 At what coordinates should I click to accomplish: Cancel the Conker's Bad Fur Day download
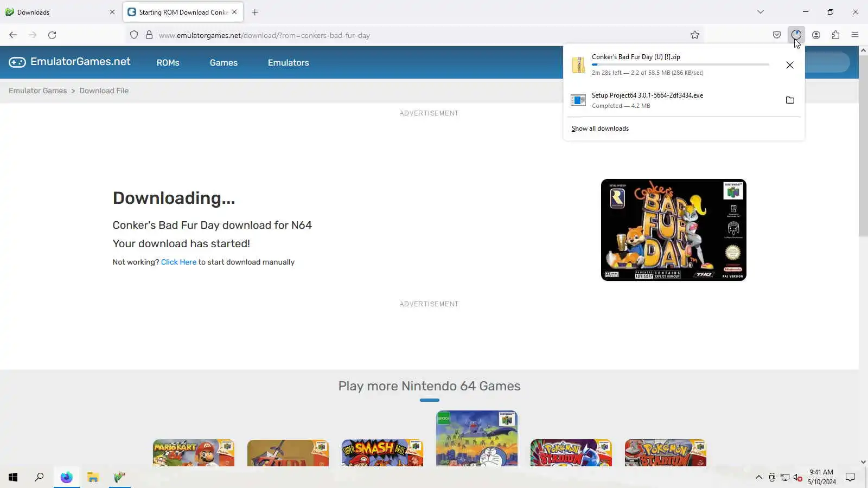click(x=790, y=65)
